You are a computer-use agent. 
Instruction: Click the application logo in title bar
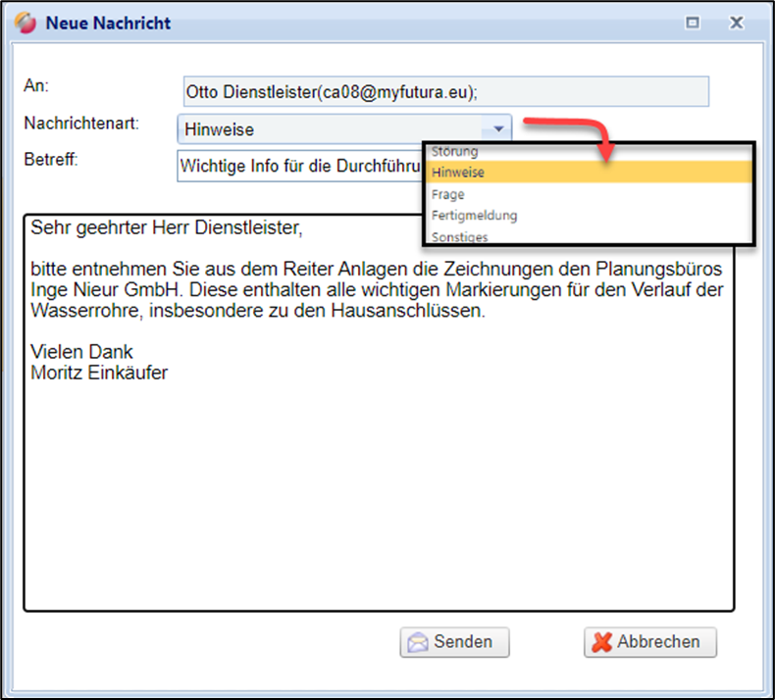(26, 23)
